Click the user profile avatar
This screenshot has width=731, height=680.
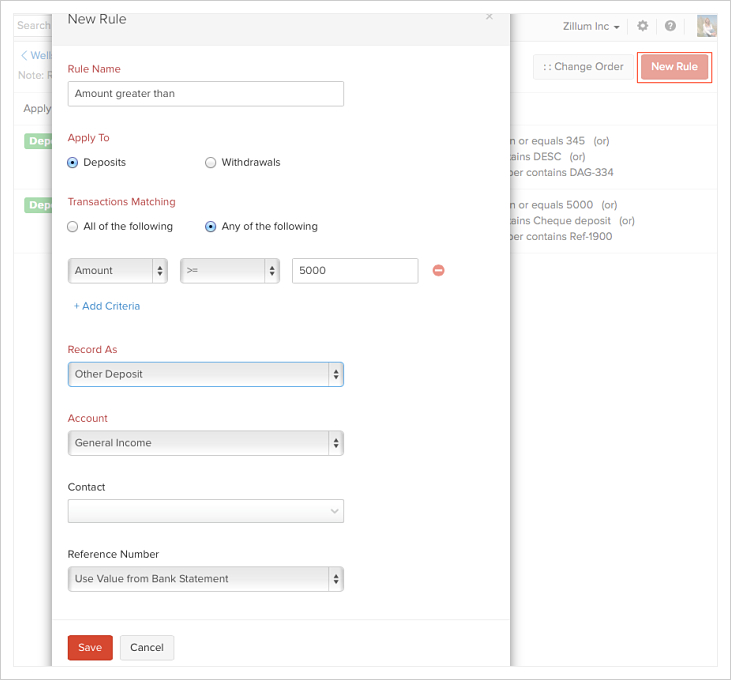click(x=706, y=26)
